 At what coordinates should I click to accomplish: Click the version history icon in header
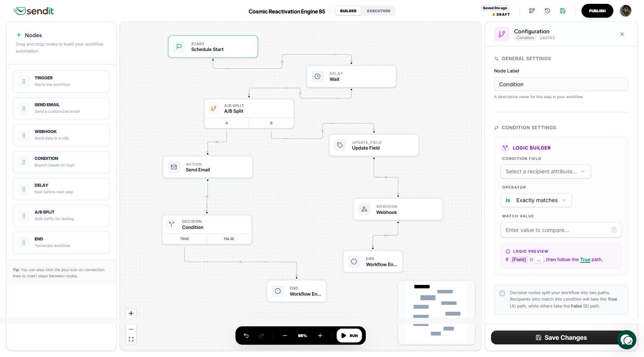click(x=547, y=11)
